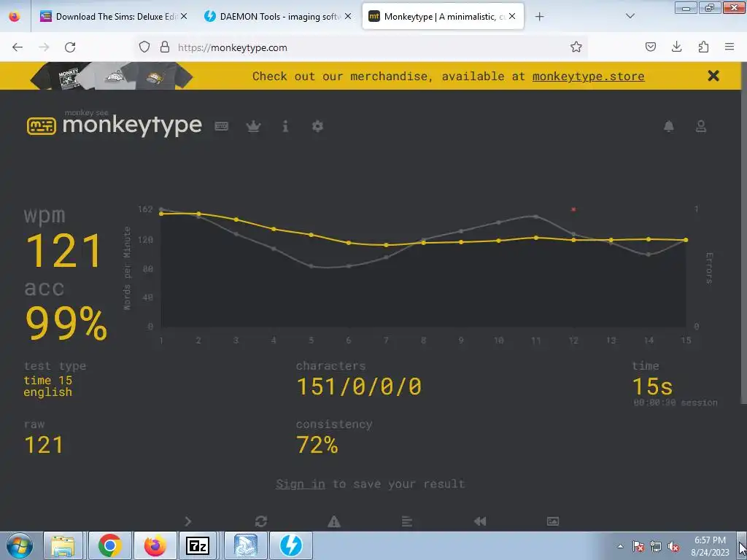The height and width of the screenshot is (560, 747).
Task: Open Windows Explorer from the taskbar
Action: [63, 545]
